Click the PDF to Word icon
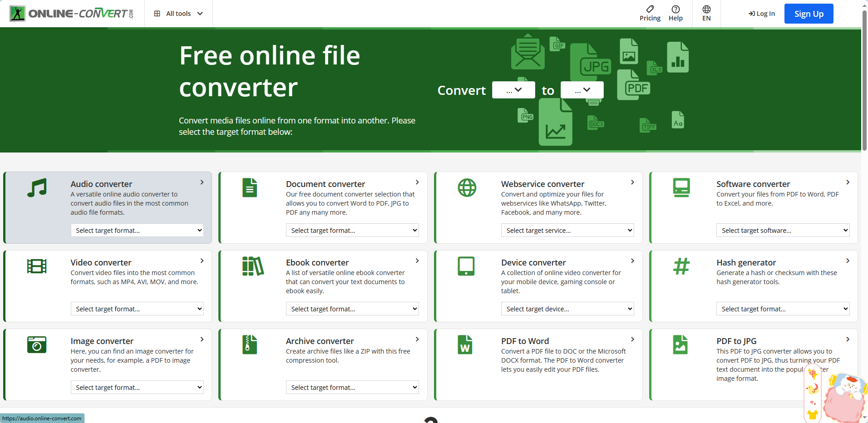 [465, 344]
